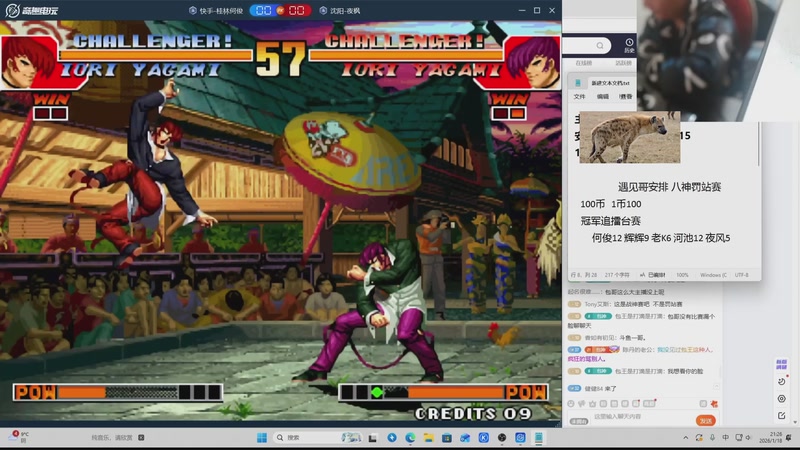Select the 活跃榜 tab
Image resolution: width=800 pixels, height=450 pixels.
(623, 63)
